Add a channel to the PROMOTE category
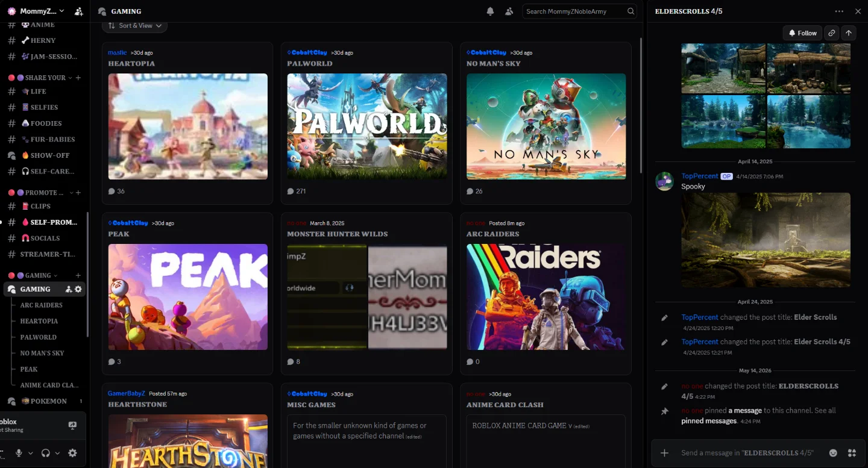 tap(78, 193)
